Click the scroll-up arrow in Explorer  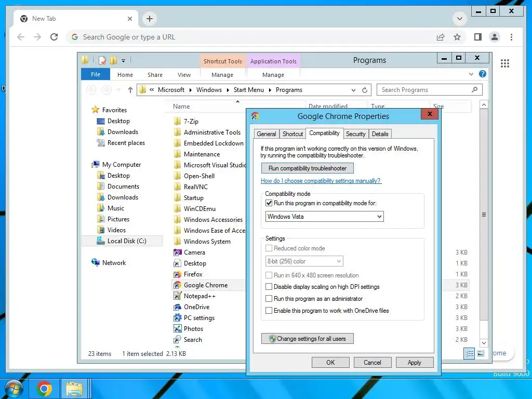coord(484,105)
